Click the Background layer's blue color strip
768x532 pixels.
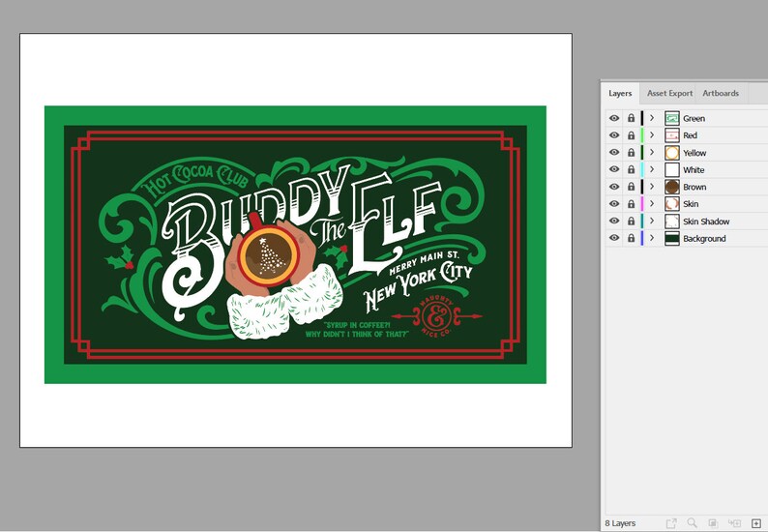pyautogui.click(x=642, y=238)
